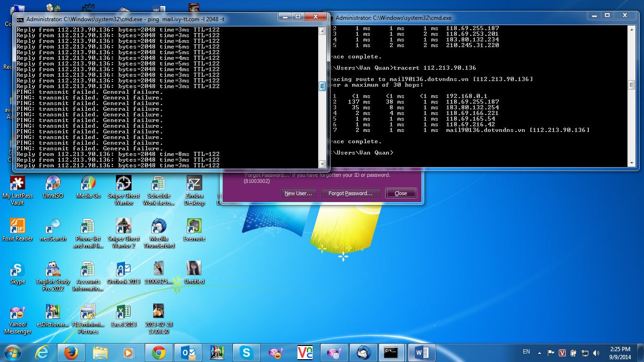Open the Windows Start menu
Image resolution: width=644 pixels, height=362 pixels.
[x=12, y=352]
